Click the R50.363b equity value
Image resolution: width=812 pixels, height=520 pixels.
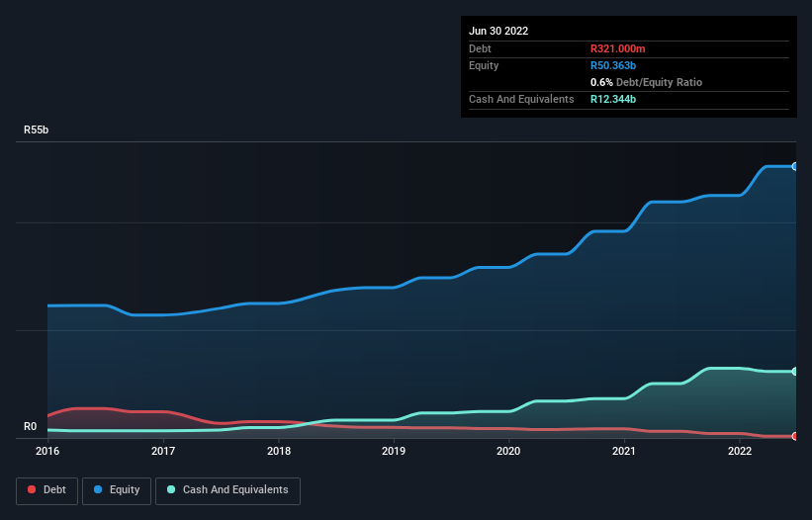pos(613,65)
